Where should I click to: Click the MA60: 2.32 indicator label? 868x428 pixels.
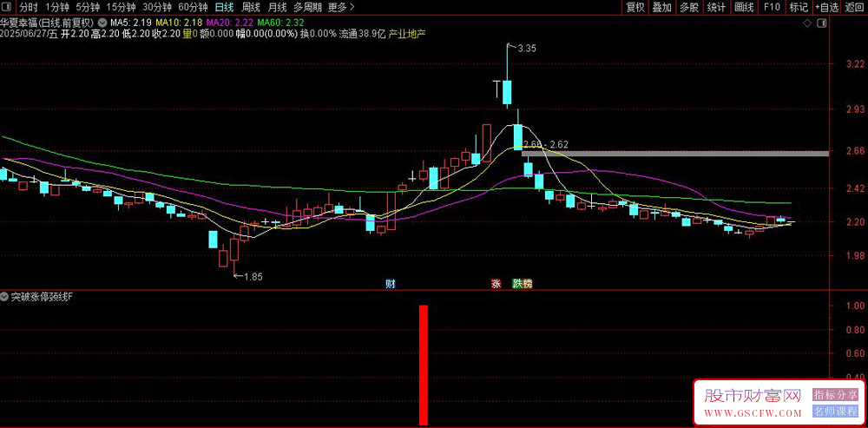[x=279, y=23]
